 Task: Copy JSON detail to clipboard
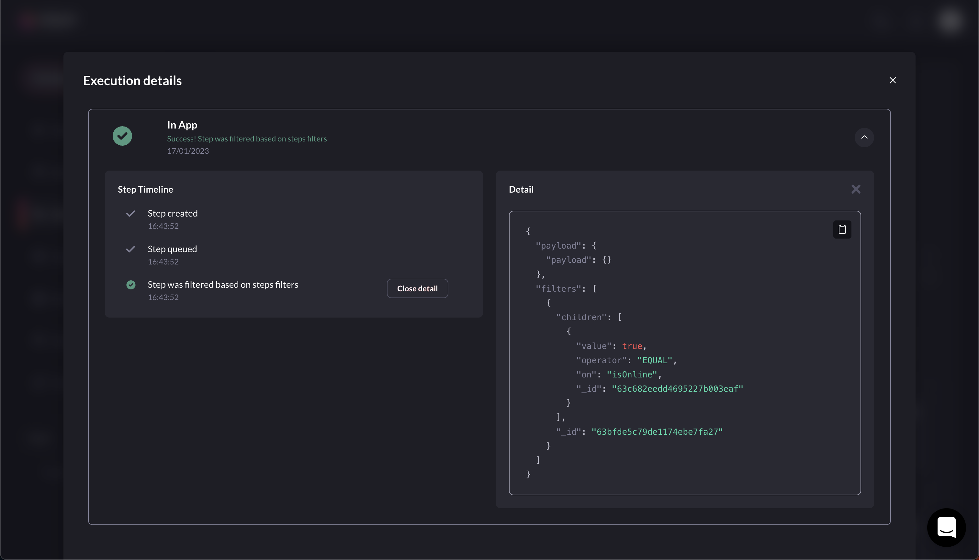click(x=842, y=229)
